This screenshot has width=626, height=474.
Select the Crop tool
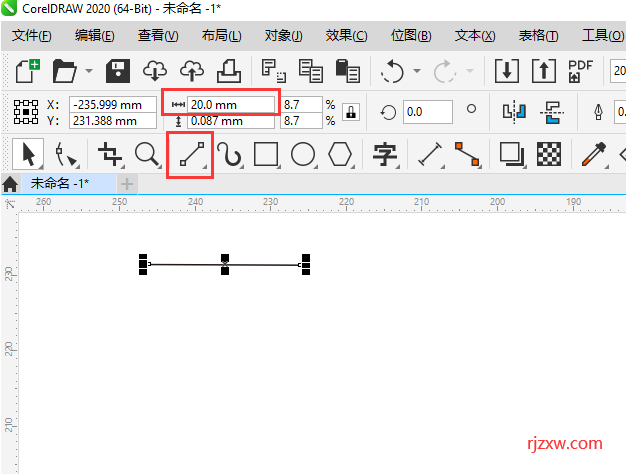click(111, 154)
